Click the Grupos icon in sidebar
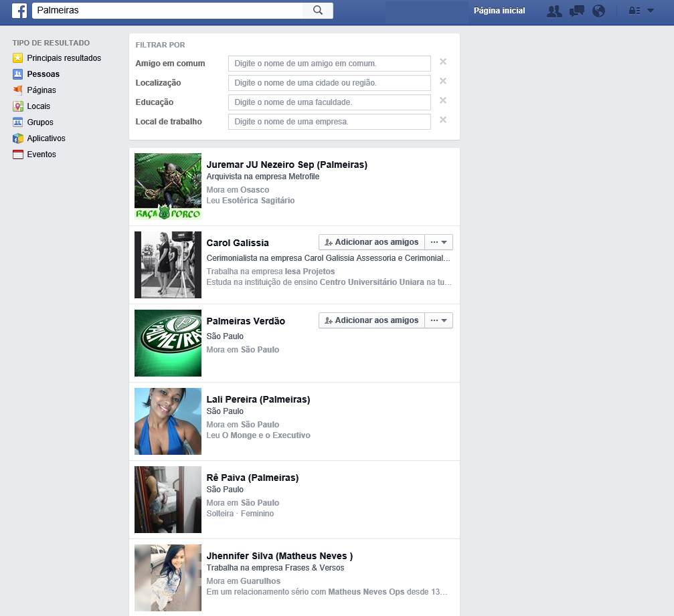 [x=17, y=122]
